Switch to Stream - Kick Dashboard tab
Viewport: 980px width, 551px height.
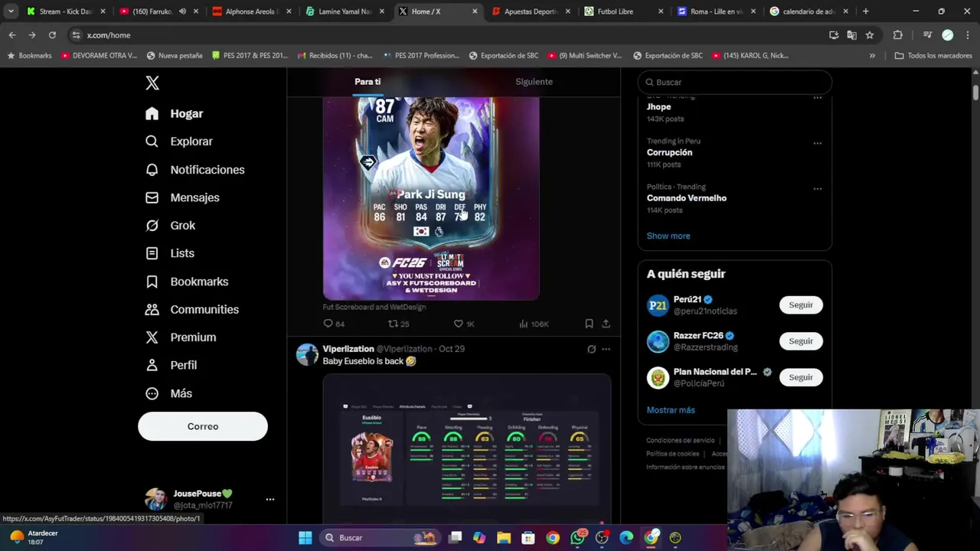(x=64, y=11)
